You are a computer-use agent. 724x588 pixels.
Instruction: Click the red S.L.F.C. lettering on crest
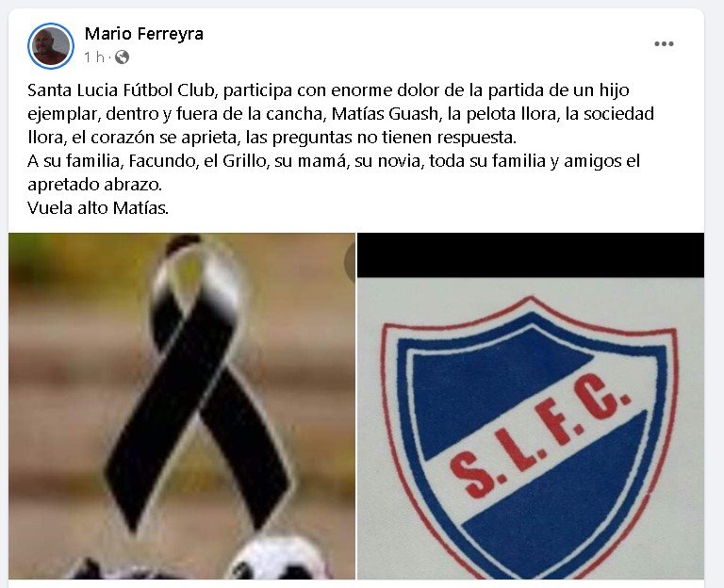tap(540, 436)
